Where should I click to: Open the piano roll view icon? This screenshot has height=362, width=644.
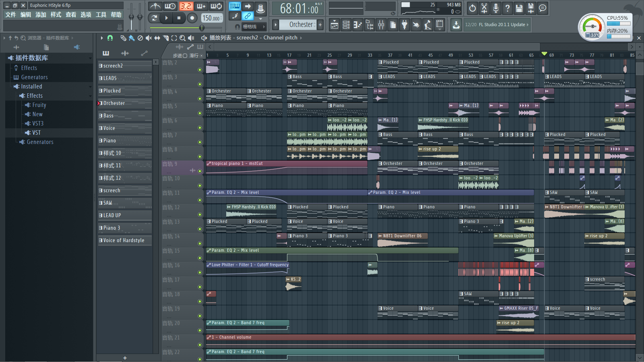click(357, 25)
